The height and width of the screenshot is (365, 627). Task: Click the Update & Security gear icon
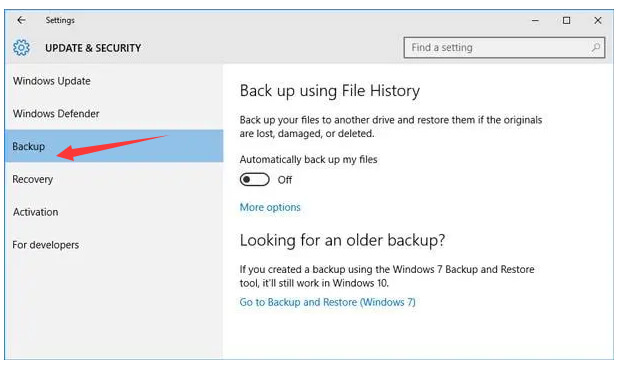point(21,48)
